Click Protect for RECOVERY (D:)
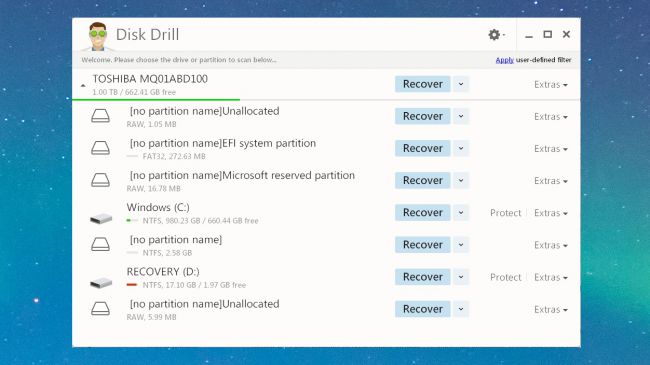 [505, 277]
